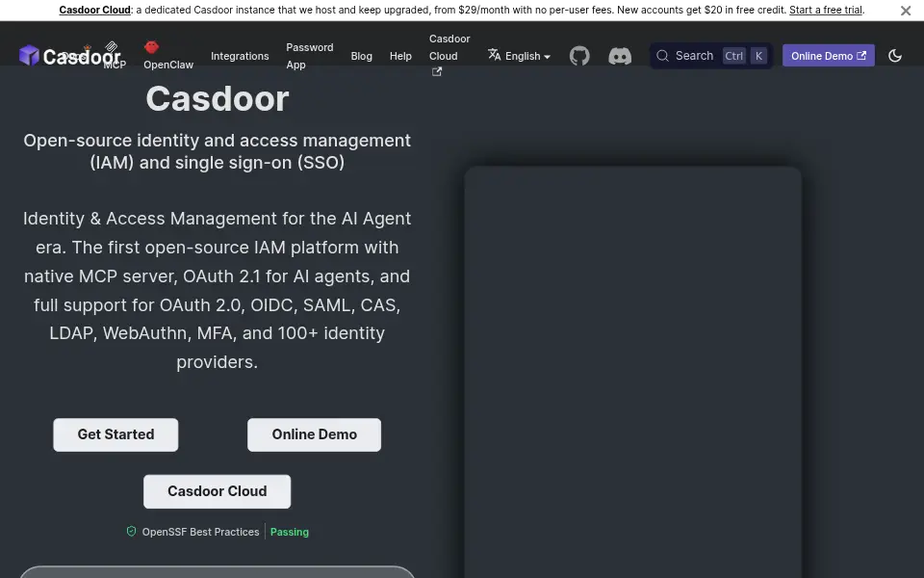The image size is (924, 578).
Task: Open the Discord server icon
Action: [x=620, y=56]
